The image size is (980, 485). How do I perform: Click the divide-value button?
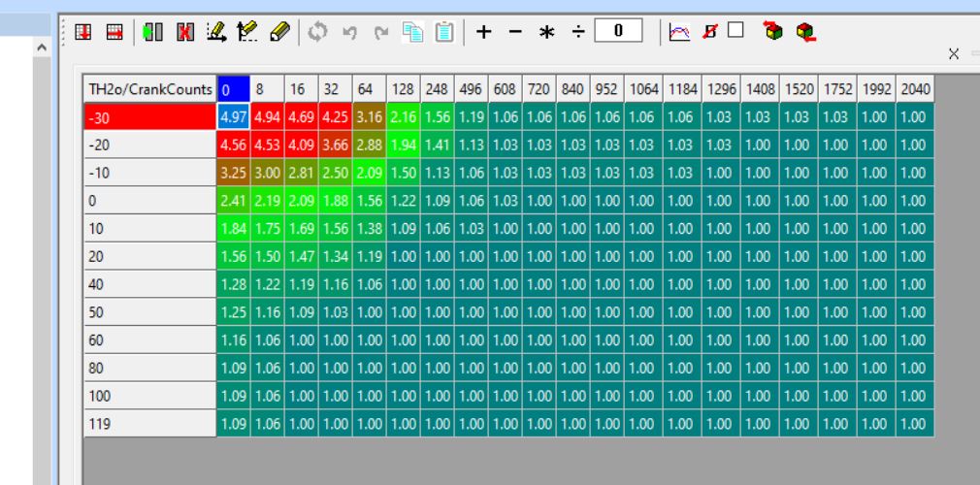pyautogui.click(x=578, y=32)
